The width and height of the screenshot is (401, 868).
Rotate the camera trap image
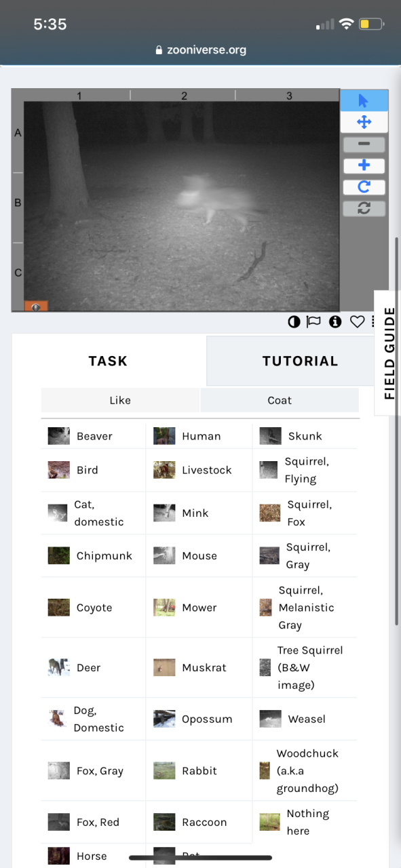click(364, 187)
